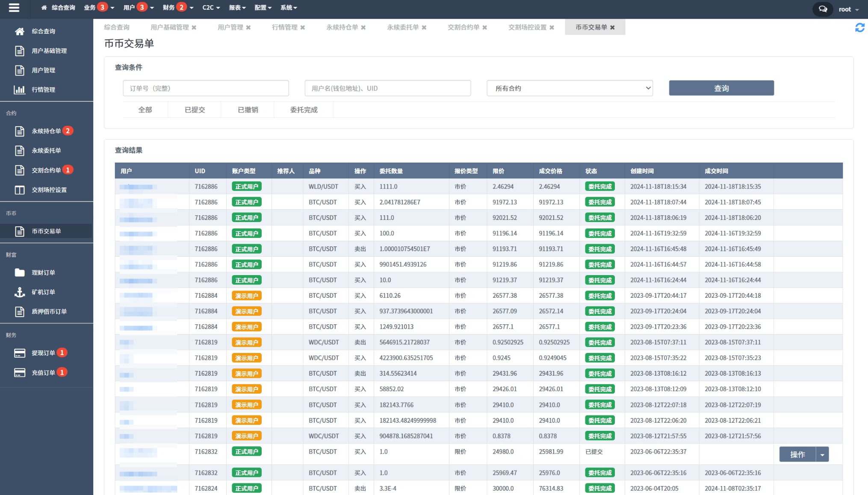Click the document icon for 用户管理
This screenshot has height=495, width=868.
pyautogui.click(x=20, y=70)
